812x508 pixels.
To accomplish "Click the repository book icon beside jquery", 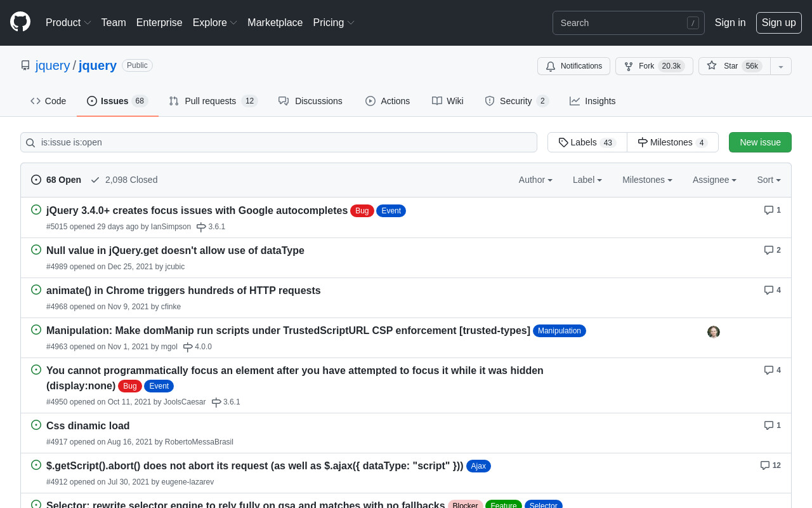I will point(25,65).
